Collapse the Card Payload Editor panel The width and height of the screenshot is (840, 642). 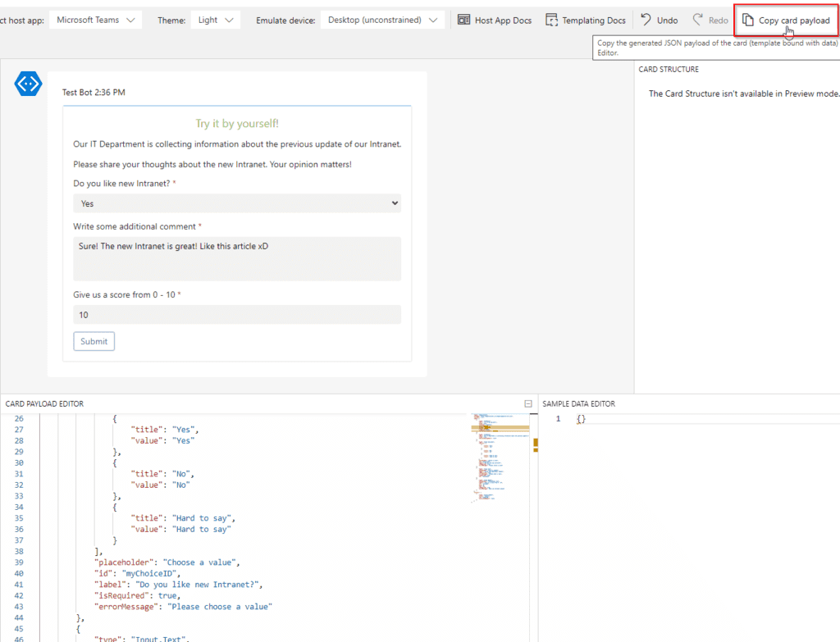tap(528, 403)
